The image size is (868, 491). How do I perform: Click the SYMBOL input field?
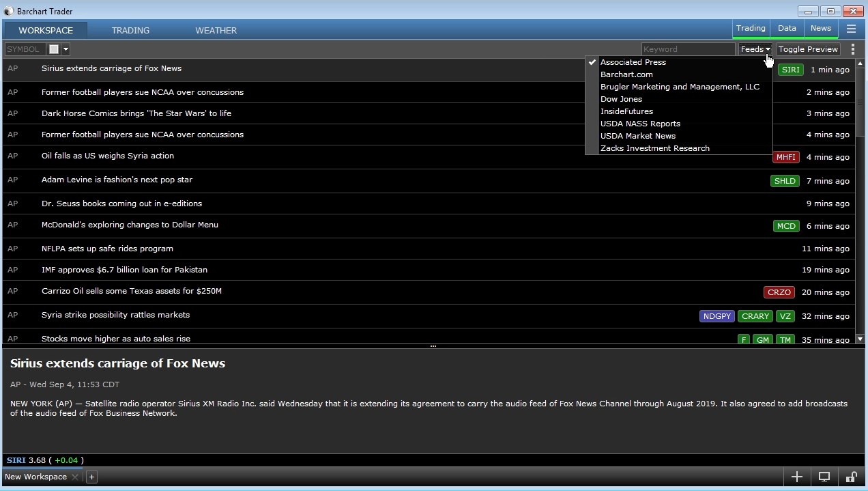click(25, 49)
